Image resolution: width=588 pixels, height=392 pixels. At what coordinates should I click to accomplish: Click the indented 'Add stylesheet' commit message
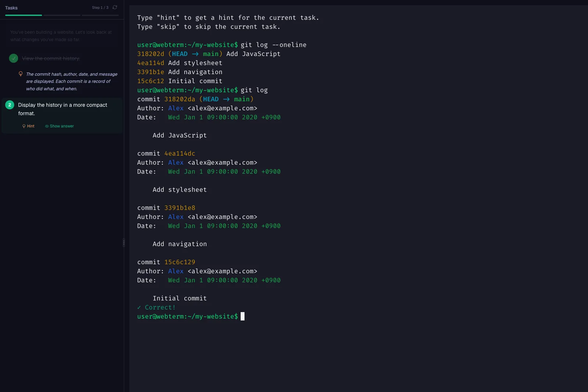tap(180, 190)
